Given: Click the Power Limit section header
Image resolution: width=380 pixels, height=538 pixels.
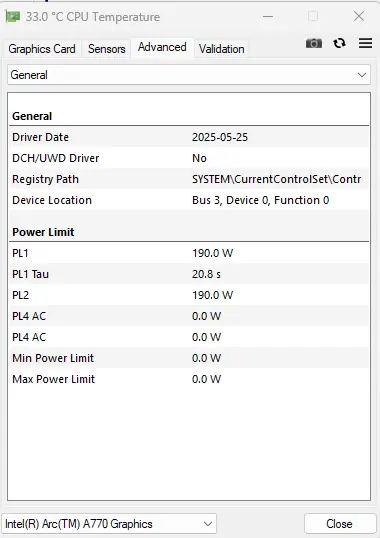Looking at the screenshot, I should pyautogui.click(x=43, y=232).
